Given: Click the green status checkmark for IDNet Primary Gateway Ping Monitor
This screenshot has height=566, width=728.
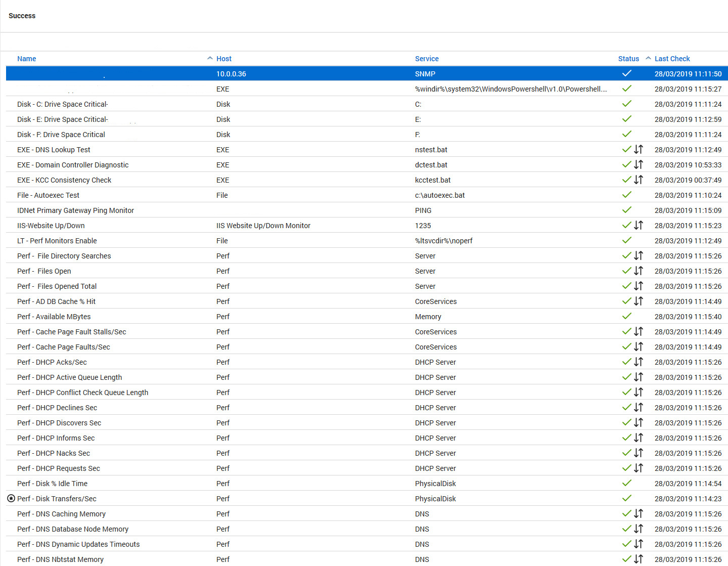Looking at the screenshot, I should click(627, 210).
